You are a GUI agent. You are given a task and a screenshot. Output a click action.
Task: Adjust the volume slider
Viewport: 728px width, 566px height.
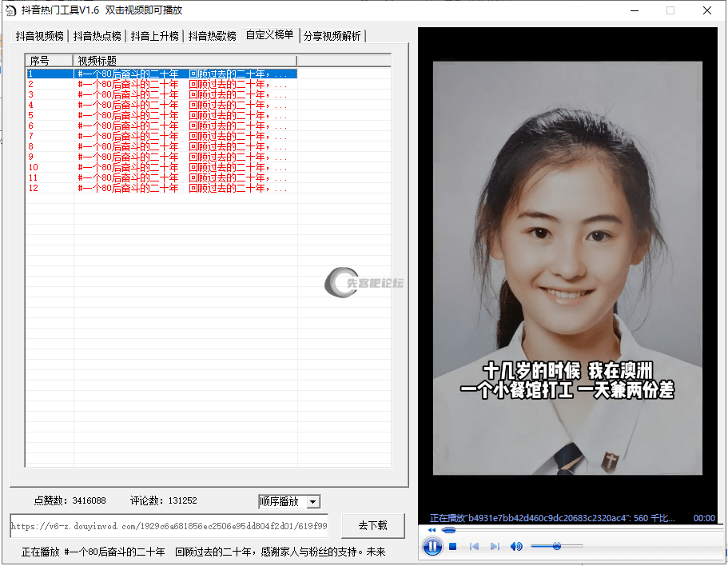click(556, 546)
